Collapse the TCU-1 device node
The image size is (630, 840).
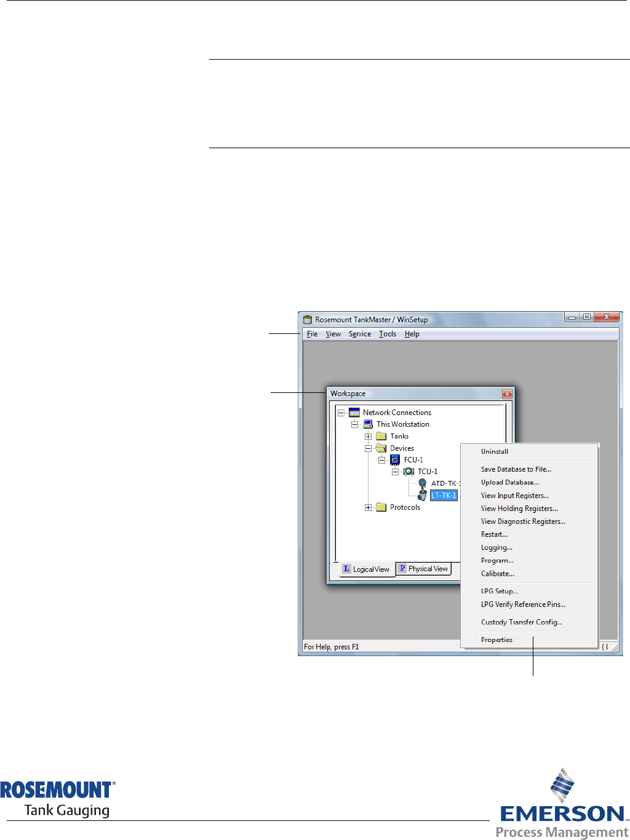coord(396,472)
